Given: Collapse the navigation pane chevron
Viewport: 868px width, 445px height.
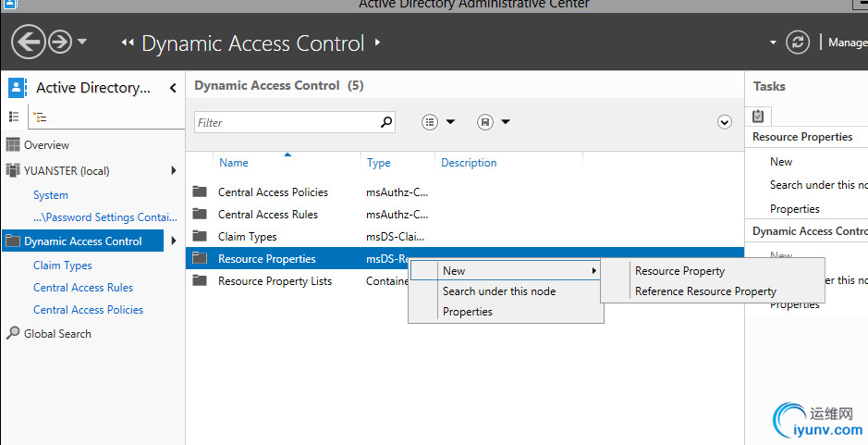Looking at the screenshot, I should (173, 88).
